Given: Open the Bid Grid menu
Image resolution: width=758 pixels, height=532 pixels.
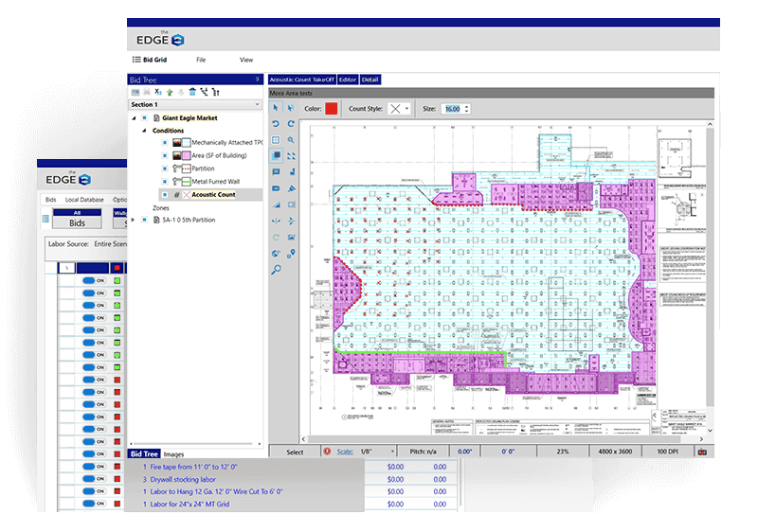Looking at the screenshot, I should [150, 60].
